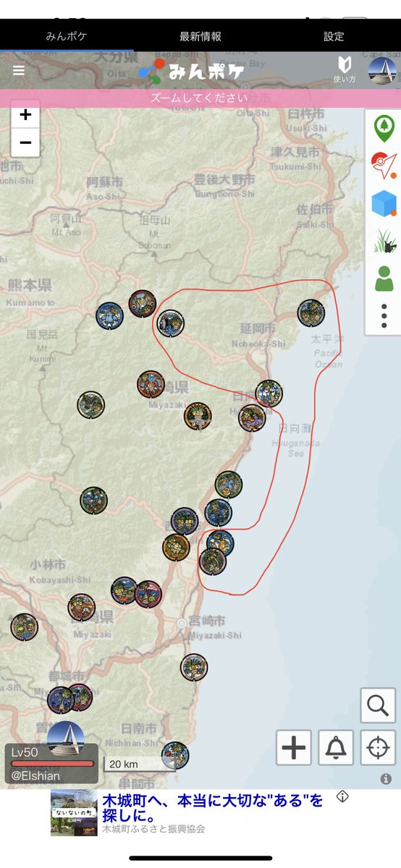Tap the みんポケ logo
Screen dimensions: 401x868
coord(191,71)
